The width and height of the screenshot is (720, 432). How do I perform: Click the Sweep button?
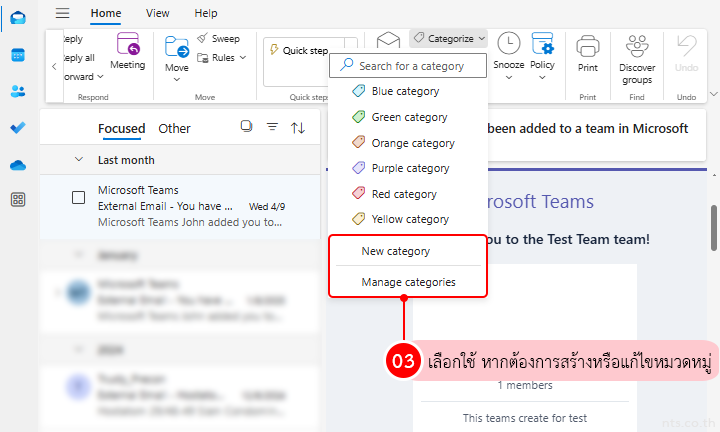click(217, 38)
